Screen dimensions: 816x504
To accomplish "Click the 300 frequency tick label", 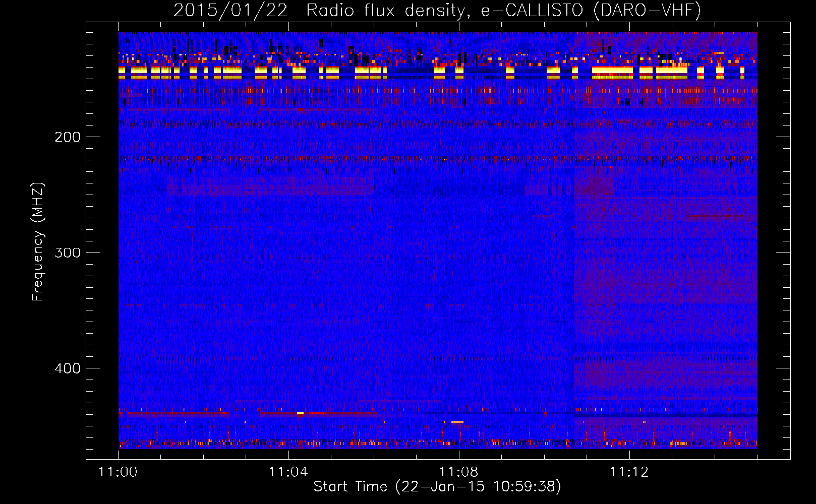I will [x=68, y=253].
